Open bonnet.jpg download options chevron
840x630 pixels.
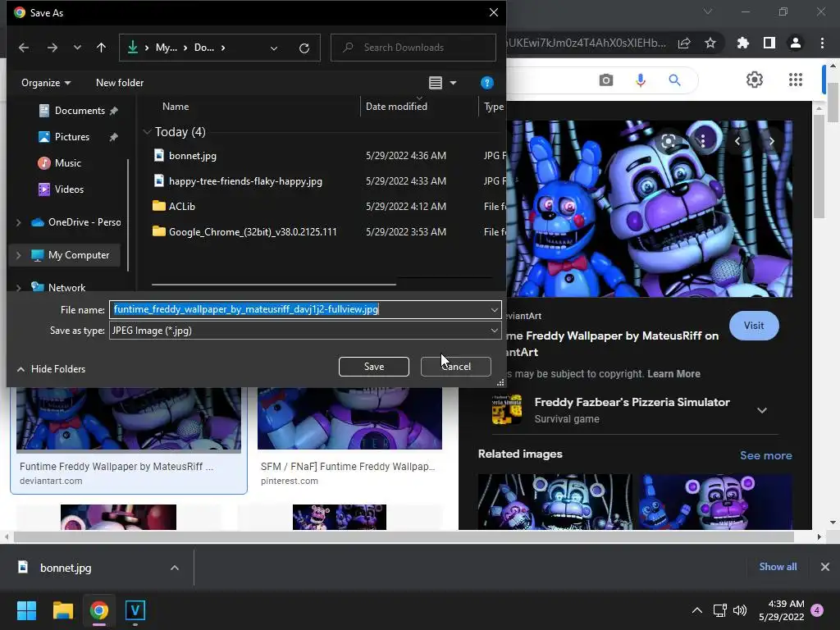(175, 568)
